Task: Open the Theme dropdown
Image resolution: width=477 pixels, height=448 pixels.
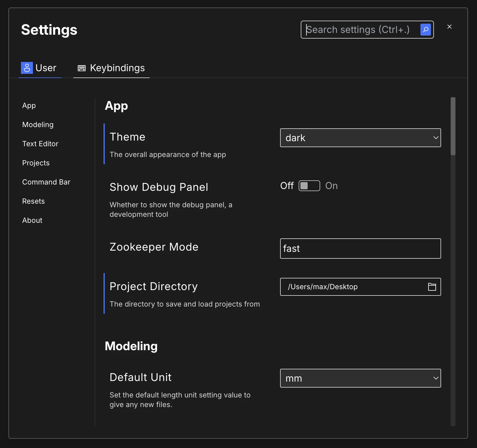Action: click(360, 138)
